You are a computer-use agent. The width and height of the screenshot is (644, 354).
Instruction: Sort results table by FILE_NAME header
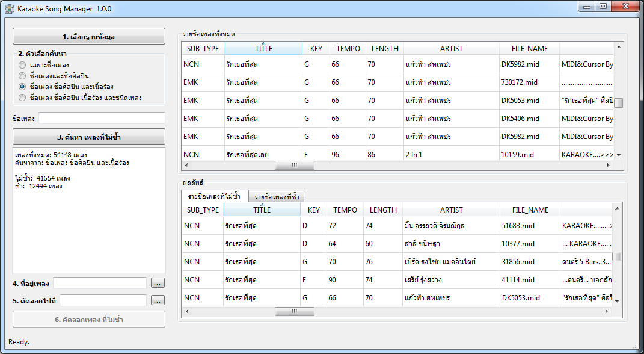[530, 210]
